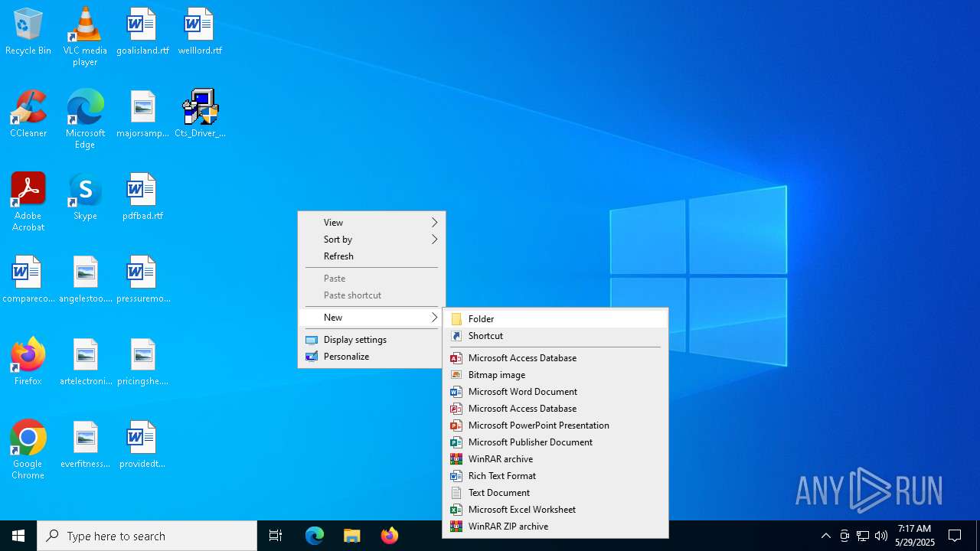This screenshot has width=980, height=551.
Task: Open the clock showing 7:17 AM
Action: coord(915,536)
